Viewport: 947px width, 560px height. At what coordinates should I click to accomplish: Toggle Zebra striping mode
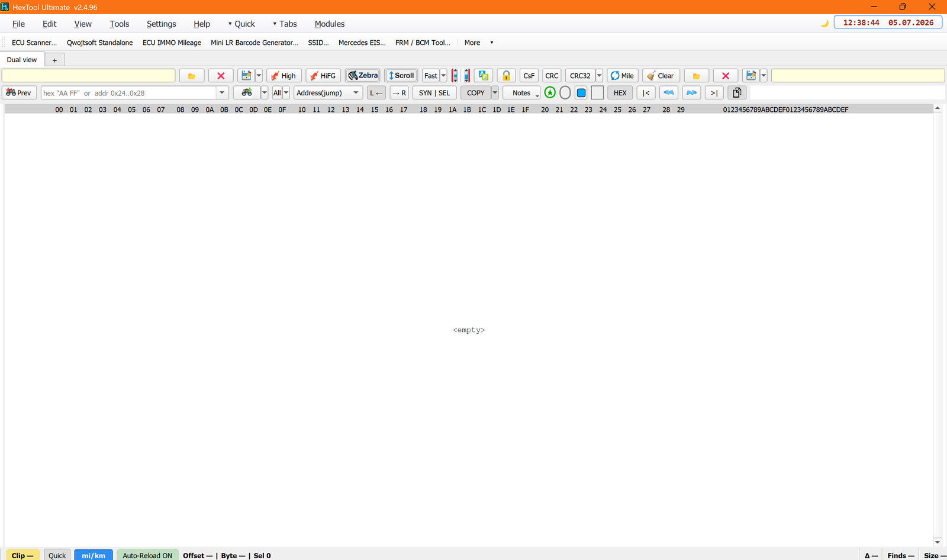363,76
